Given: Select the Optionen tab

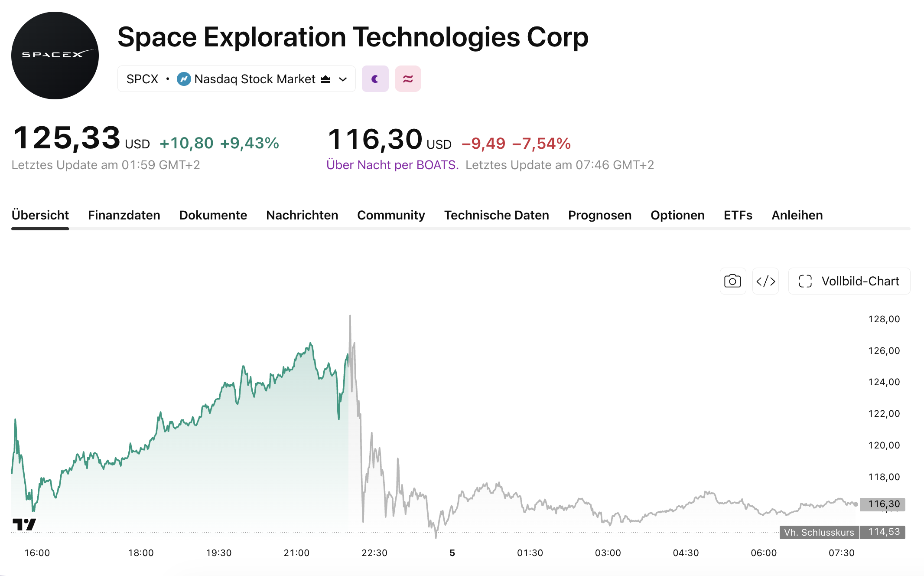Looking at the screenshot, I should [677, 215].
